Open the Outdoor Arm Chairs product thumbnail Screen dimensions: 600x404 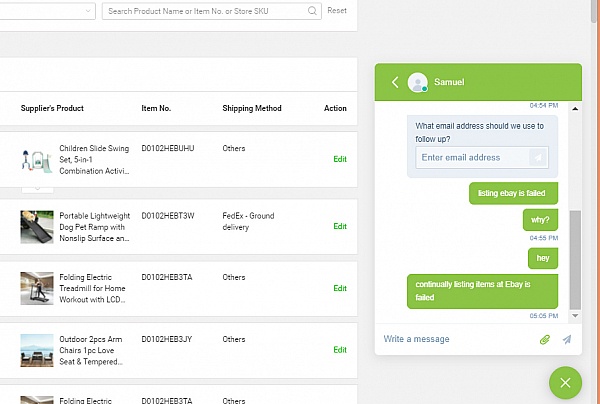pyautogui.click(x=37, y=350)
